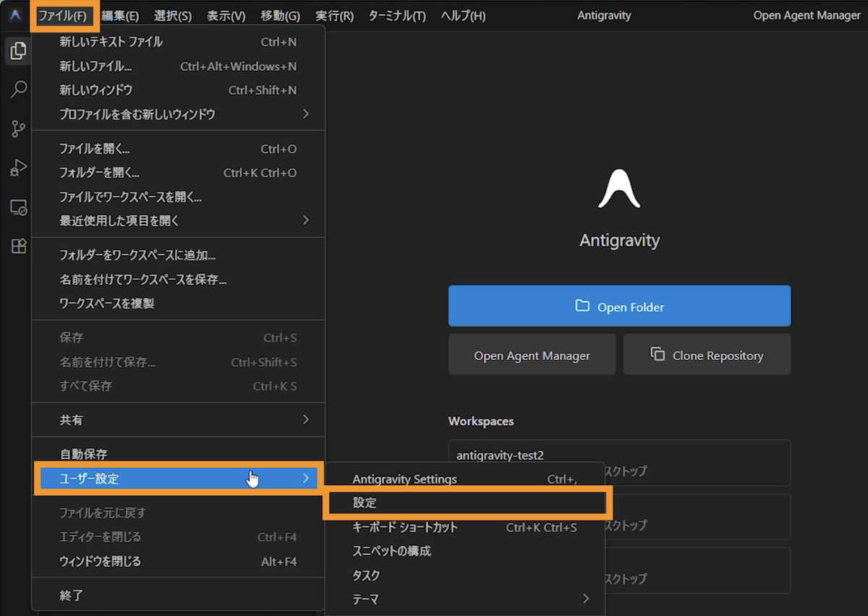Image resolution: width=868 pixels, height=616 pixels.
Task: Open the Run and Debug icon
Action: coord(18,168)
